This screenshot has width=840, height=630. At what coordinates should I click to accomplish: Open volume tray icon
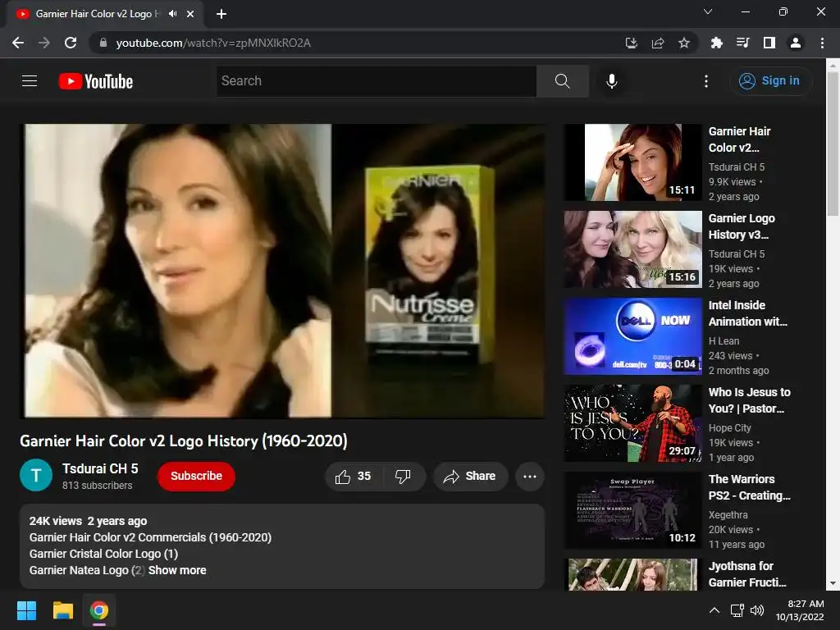coord(757,610)
